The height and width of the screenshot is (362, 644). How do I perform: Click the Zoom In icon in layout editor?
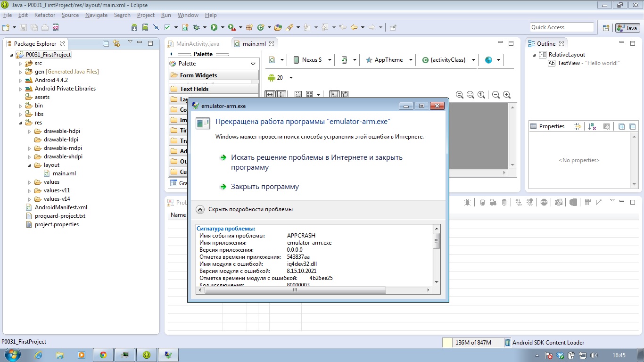coord(507,94)
